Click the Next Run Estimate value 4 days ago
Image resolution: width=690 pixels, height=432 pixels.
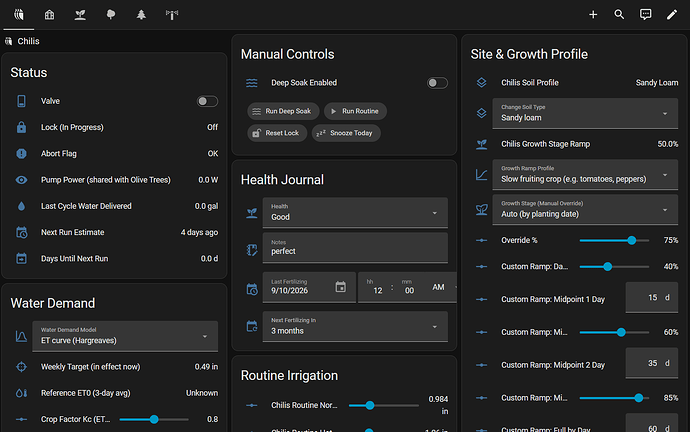199,232
